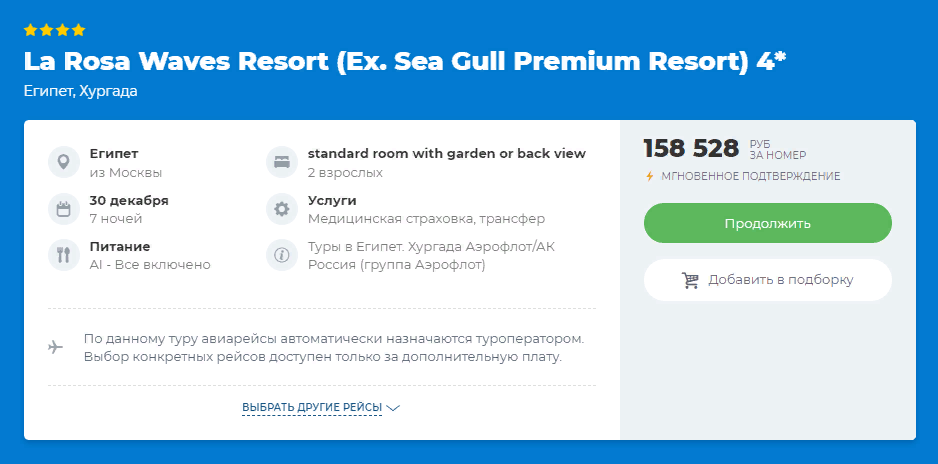Click the Египет, Хургада location text
The image size is (938, 464).
[x=81, y=91]
